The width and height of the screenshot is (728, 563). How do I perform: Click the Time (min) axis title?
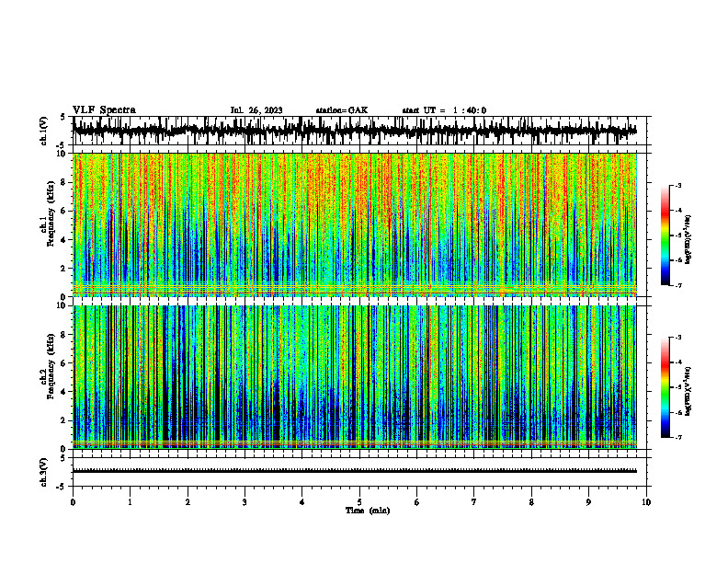368,511
